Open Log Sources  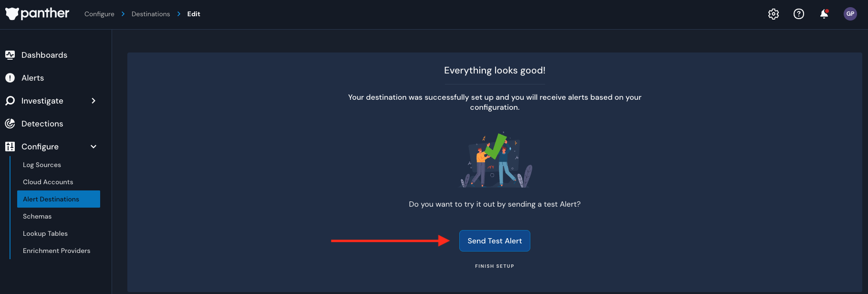[x=42, y=165]
